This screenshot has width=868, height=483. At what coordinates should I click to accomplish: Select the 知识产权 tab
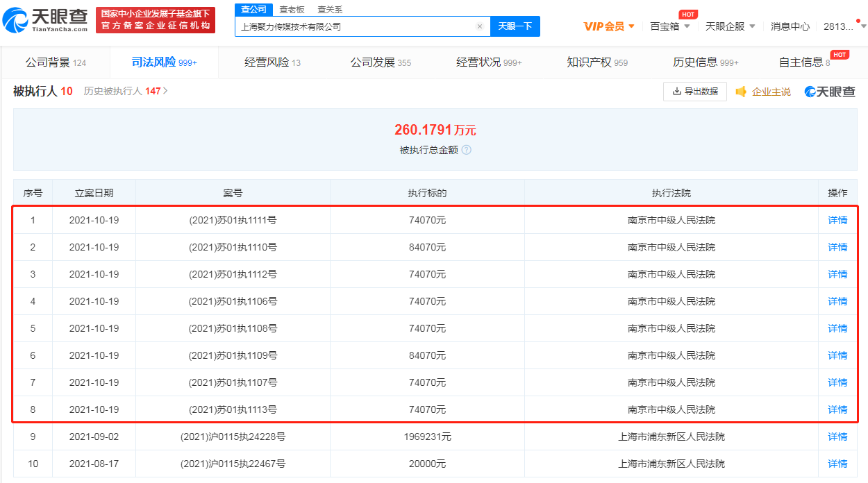pyautogui.click(x=596, y=62)
